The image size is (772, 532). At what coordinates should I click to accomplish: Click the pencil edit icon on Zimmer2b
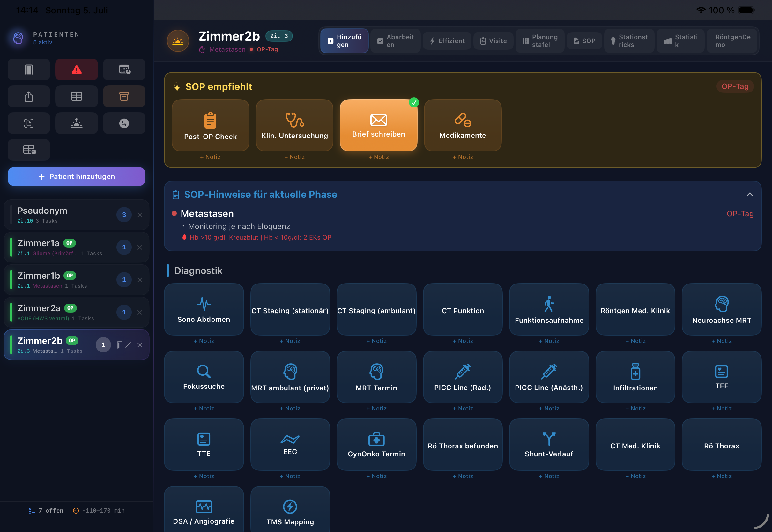click(128, 345)
